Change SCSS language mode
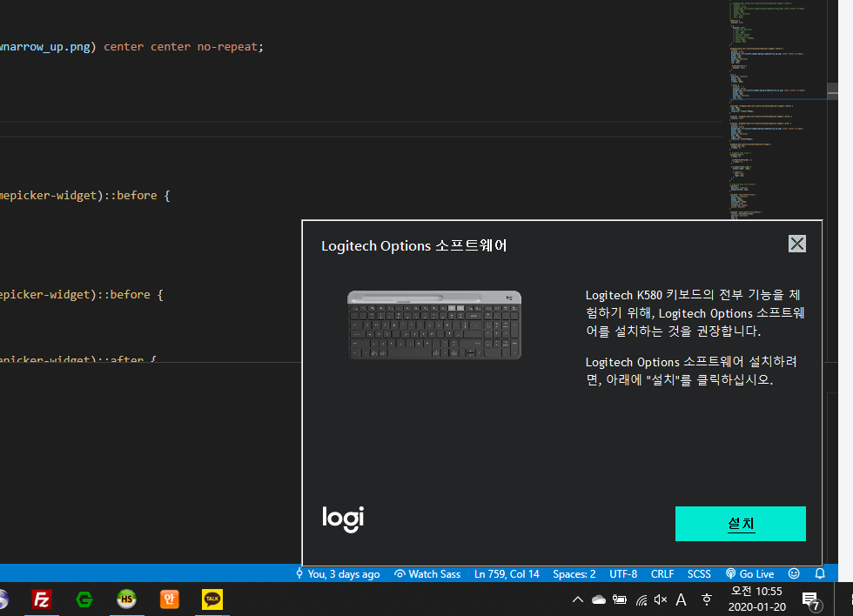Image resolution: width=853 pixels, height=616 pixels. [698, 573]
